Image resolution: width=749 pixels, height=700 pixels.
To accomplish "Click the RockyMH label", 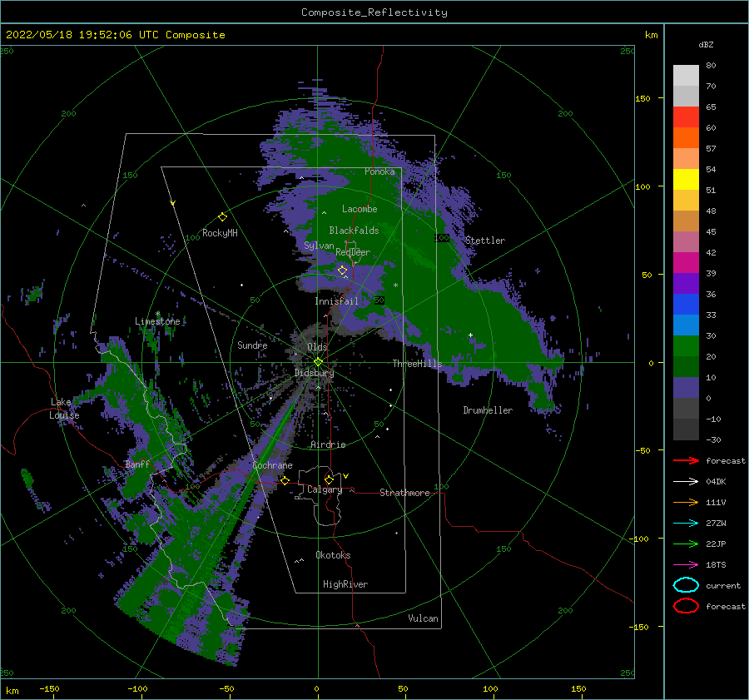I will click(x=220, y=233).
